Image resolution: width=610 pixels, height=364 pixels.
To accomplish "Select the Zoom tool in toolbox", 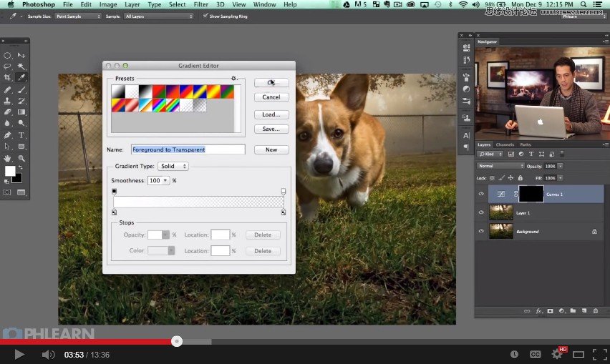I will (21, 159).
